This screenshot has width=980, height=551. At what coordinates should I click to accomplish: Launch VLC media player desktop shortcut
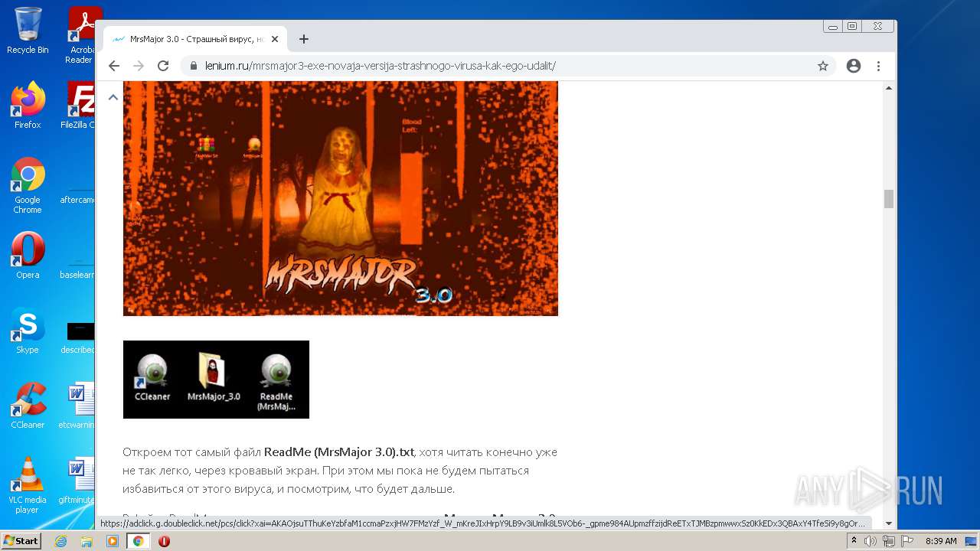tap(28, 485)
